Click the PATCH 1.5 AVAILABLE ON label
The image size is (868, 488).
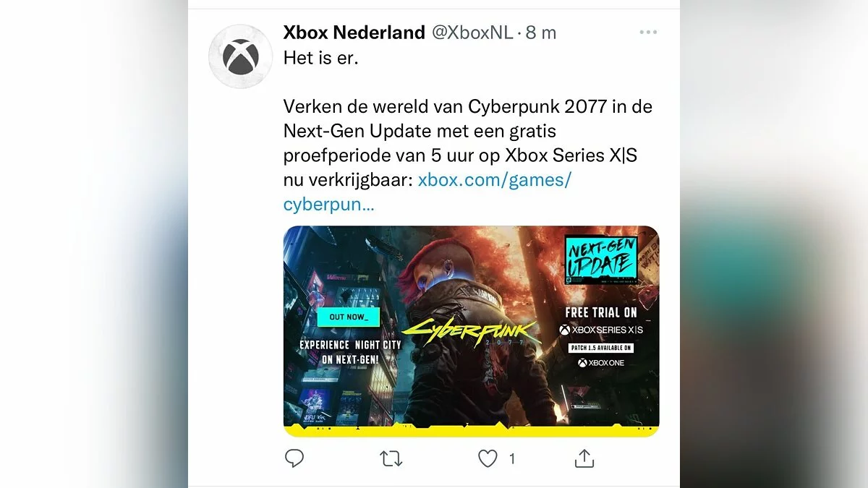coord(601,348)
